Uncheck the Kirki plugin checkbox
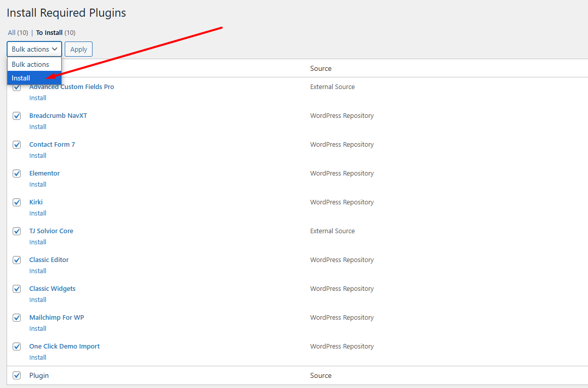This screenshot has height=388, width=588. pyautogui.click(x=17, y=202)
